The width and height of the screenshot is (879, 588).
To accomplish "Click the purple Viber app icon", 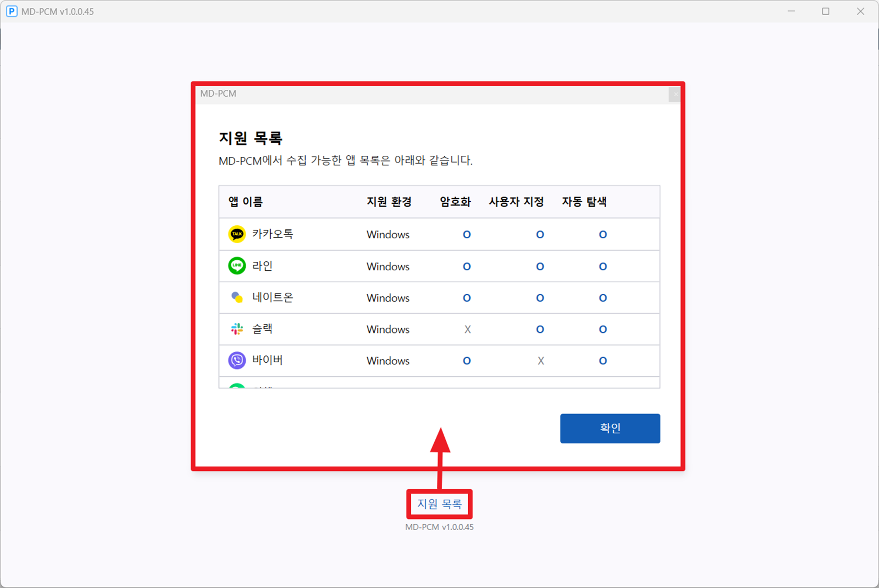I will coord(237,360).
